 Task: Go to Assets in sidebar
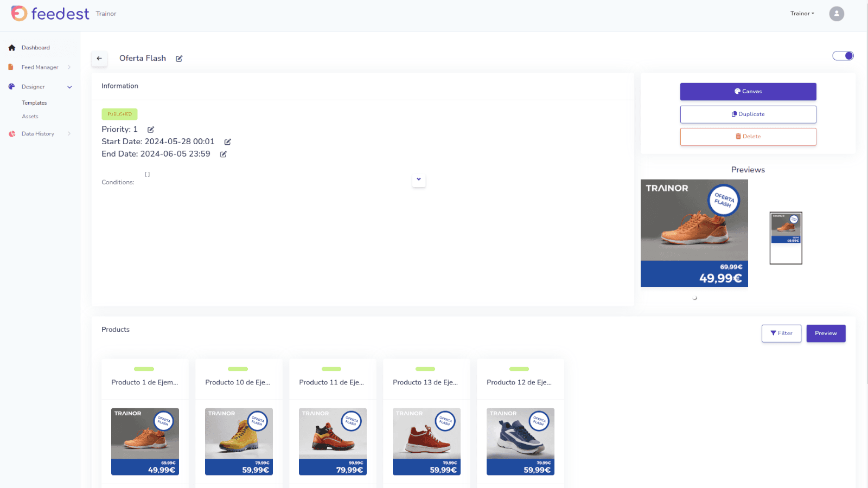[x=30, y=117]
